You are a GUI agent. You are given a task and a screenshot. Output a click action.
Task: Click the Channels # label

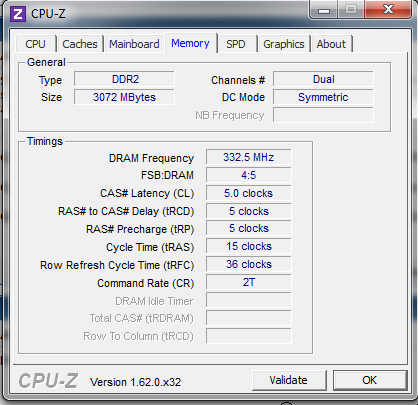[238, 80]
